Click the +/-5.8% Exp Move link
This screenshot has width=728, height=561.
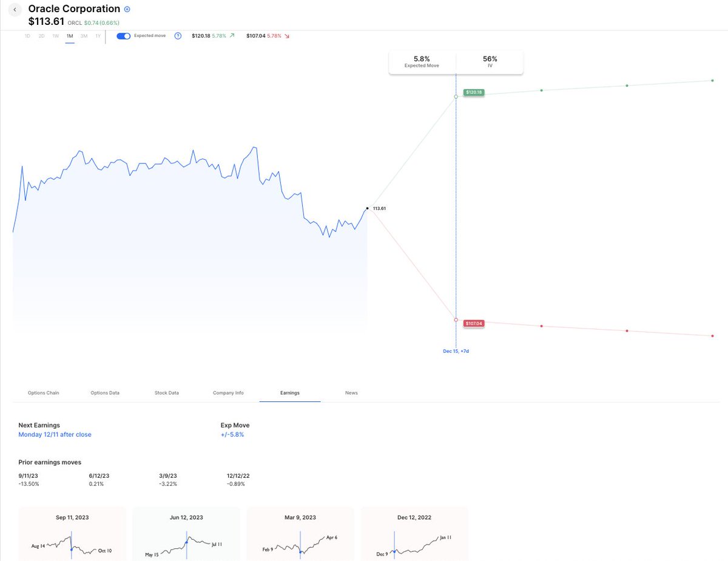(x=232, y=435)
